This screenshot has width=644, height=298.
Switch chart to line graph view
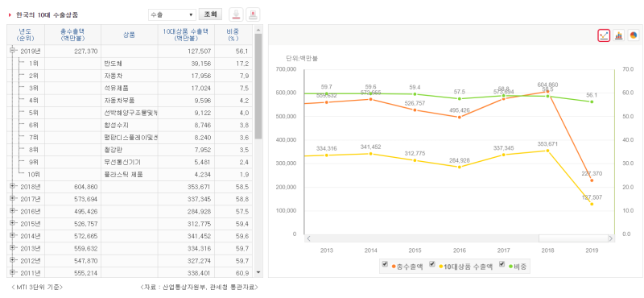pyautogui.click(x=604, y=35)
